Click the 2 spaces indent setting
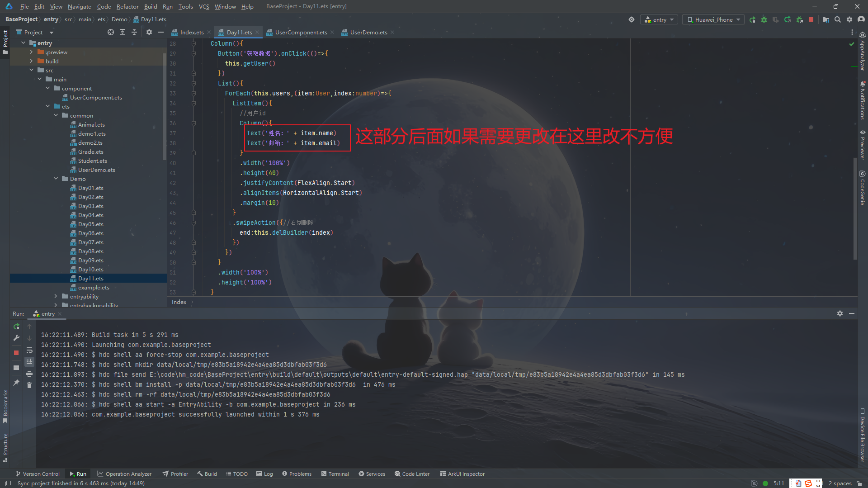 pos(840,483)
